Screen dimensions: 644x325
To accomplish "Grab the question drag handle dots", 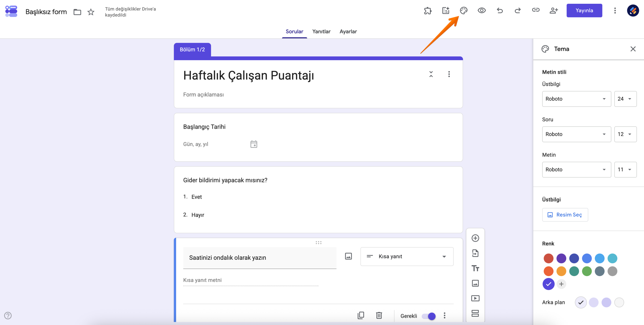I will pyautogui.click(x=318, y=243).
